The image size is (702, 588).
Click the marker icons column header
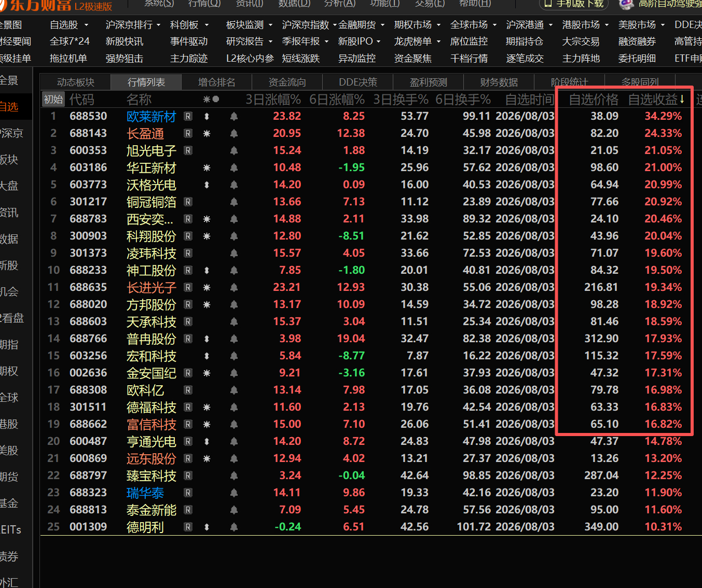pyautogui.click(x=211, y=99)
